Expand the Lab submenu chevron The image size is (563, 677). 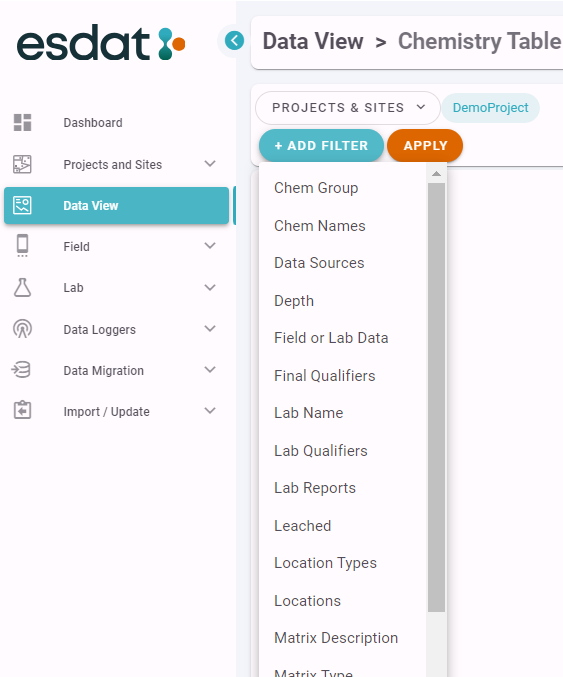pos(210,288)
